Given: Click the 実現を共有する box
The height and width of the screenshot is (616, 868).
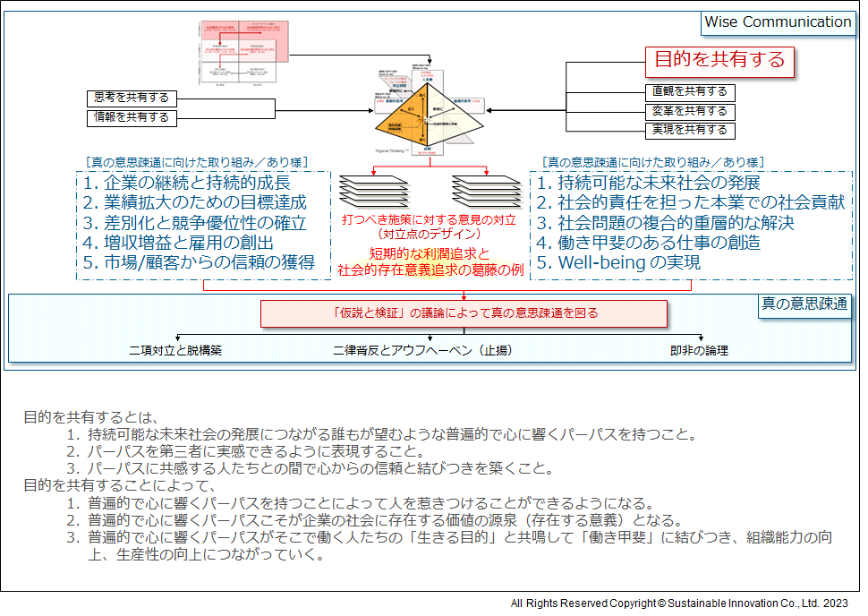Looking at the screenshot, I should 690,132.
